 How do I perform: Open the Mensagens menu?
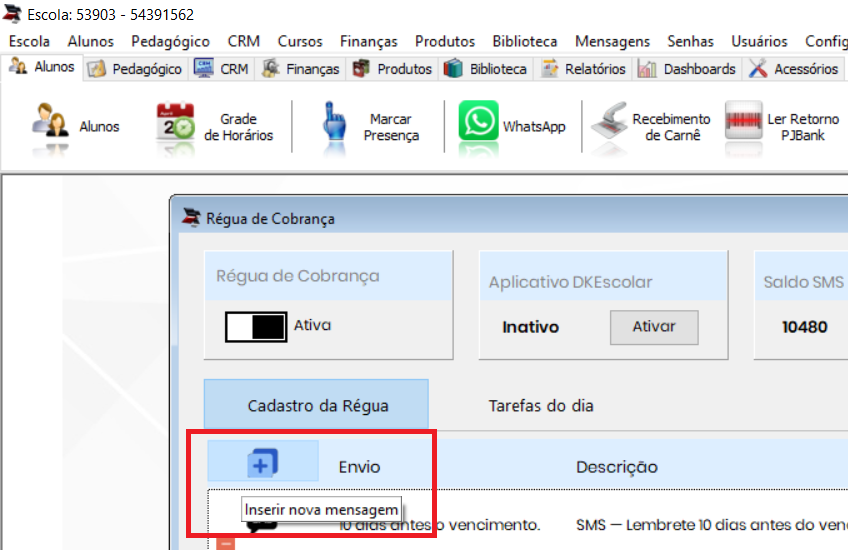click(612, 41)
